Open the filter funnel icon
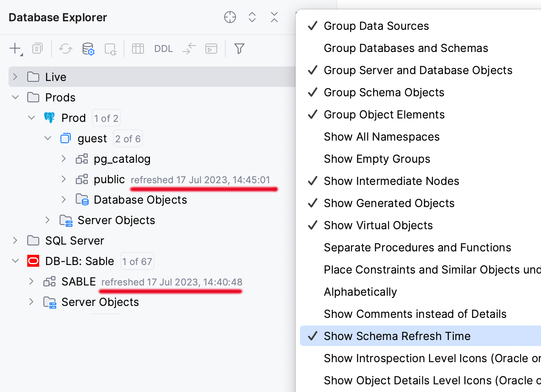 239,49
